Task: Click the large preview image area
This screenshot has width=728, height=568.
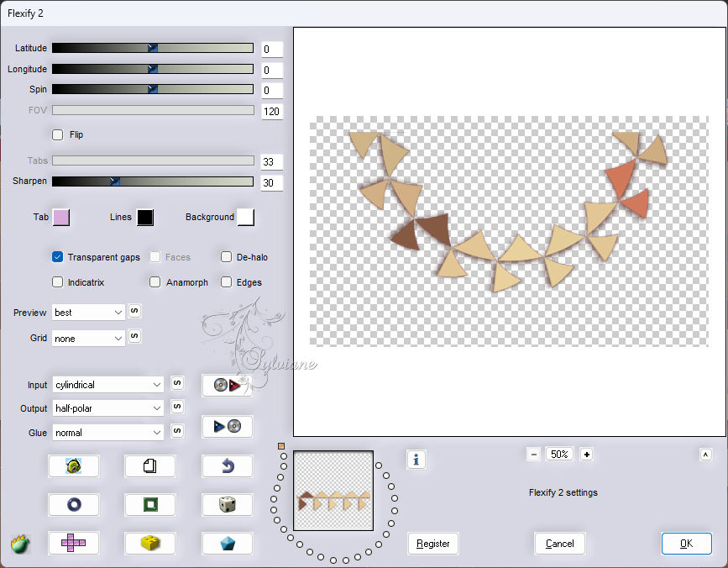Action: point(510,232)
